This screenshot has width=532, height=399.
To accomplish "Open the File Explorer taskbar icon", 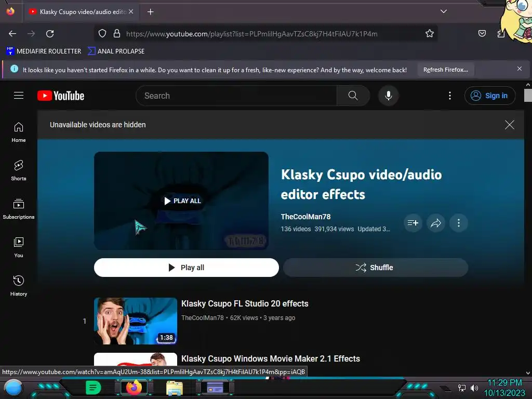I will [175, 388].
